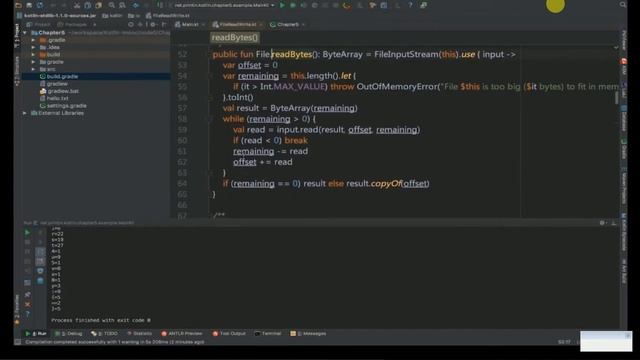Click the question mark help icon in Run panel
The image size is (640, 360).
point(27,314)
